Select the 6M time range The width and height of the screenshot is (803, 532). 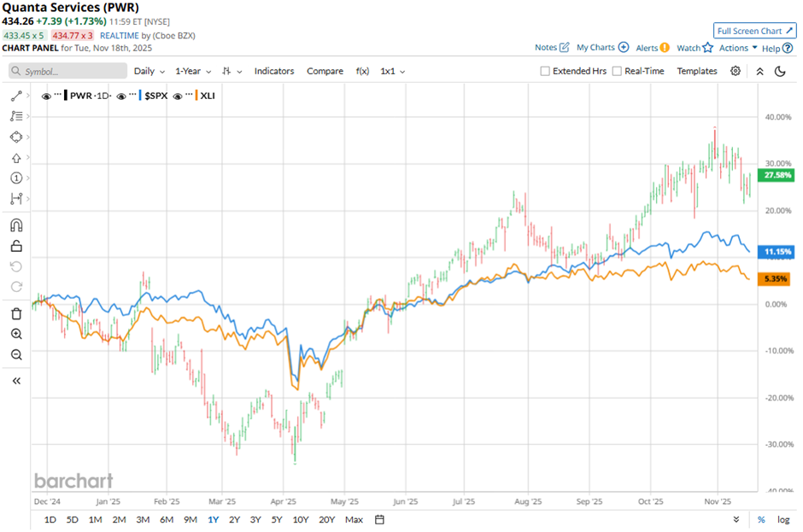point(167,520)
